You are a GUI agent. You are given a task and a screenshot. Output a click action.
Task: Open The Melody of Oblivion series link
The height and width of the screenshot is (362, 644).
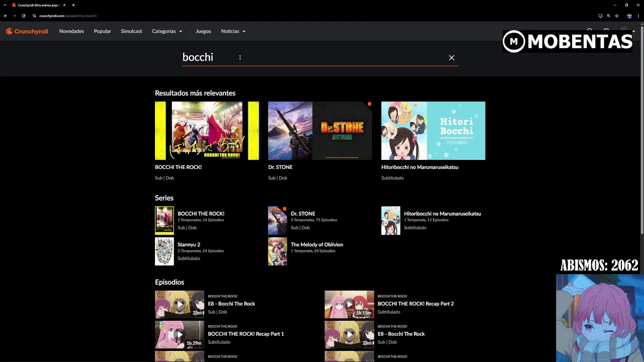click(317, 244)
